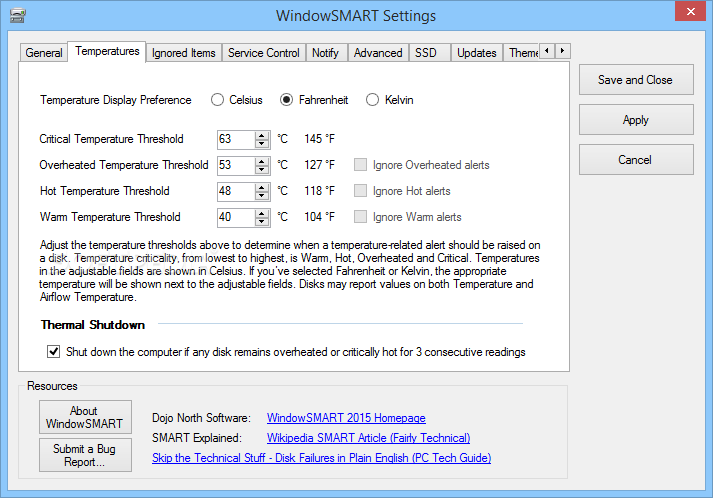The height and width of the screenshot is (498, 713).
Task: Increase Overheated Temperature Threshold with up arrow
Action: click(x=261, y=161)
